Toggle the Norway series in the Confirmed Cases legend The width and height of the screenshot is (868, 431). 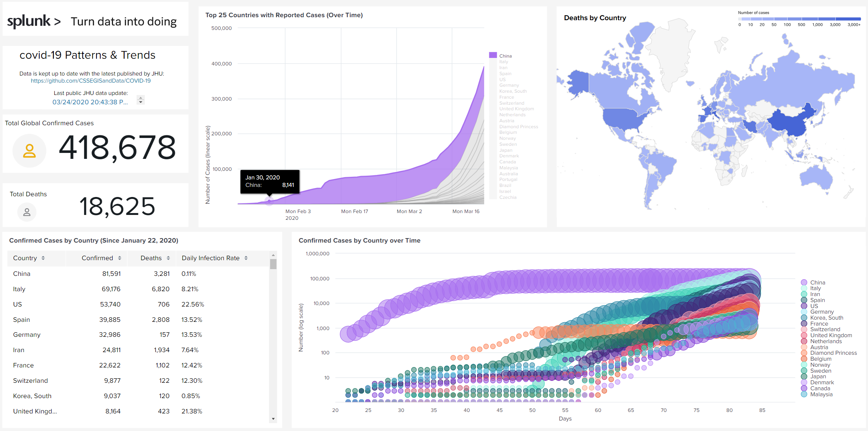(820, 364)
